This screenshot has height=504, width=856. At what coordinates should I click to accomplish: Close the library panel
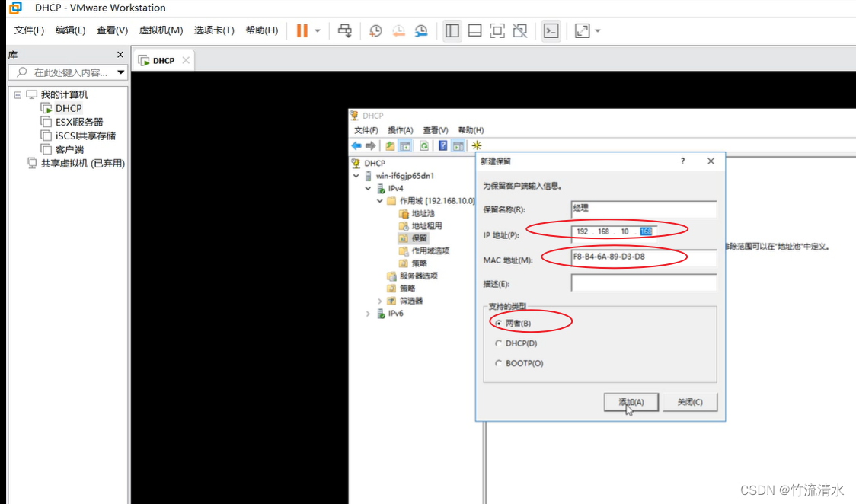point(120,55)
